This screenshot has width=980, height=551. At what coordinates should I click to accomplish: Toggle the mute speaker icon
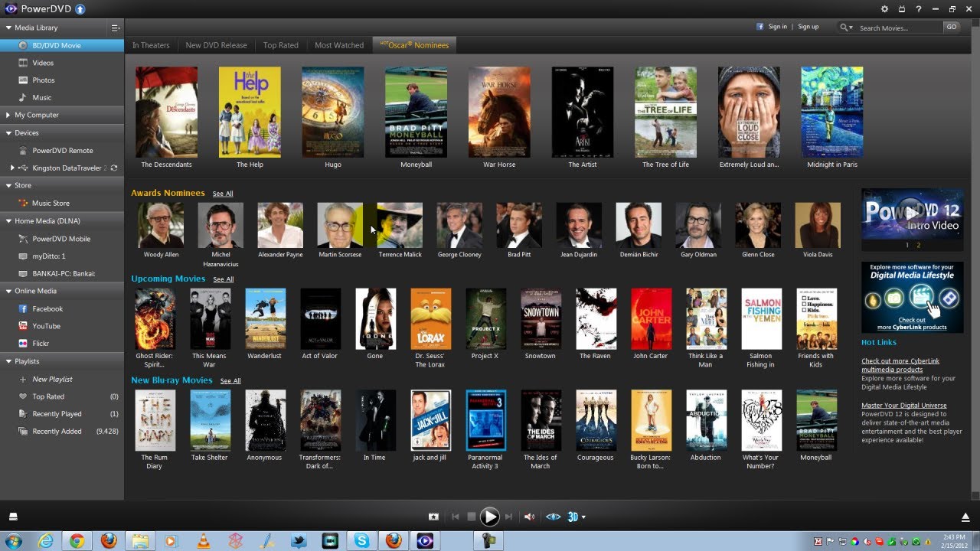pos(529,517)
